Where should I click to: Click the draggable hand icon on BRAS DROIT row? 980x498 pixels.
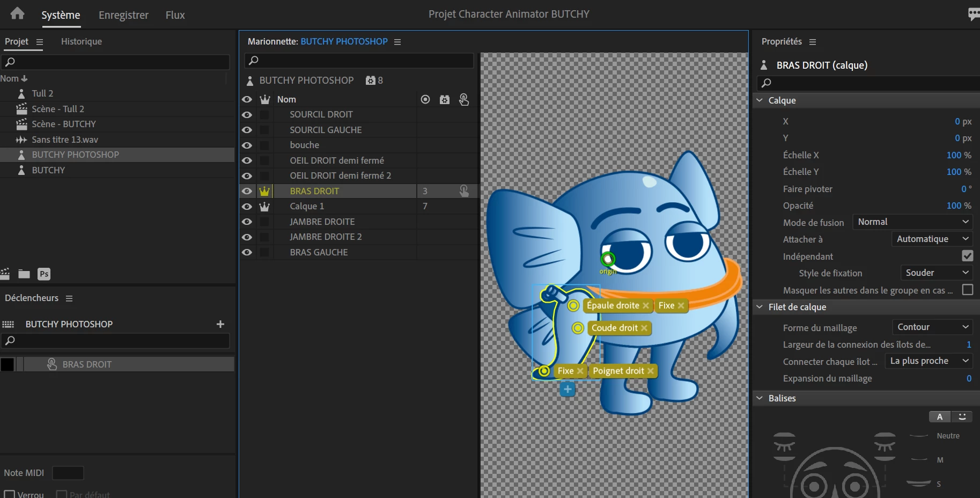(x=464, y=191)
